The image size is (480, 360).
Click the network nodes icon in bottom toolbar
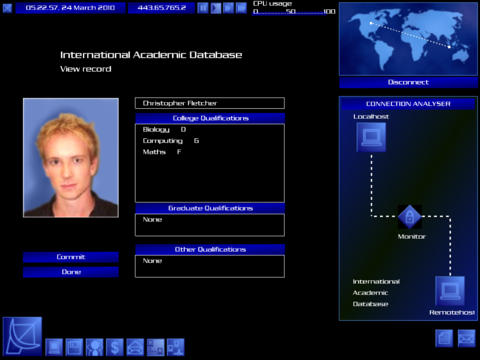pos(176,347)
